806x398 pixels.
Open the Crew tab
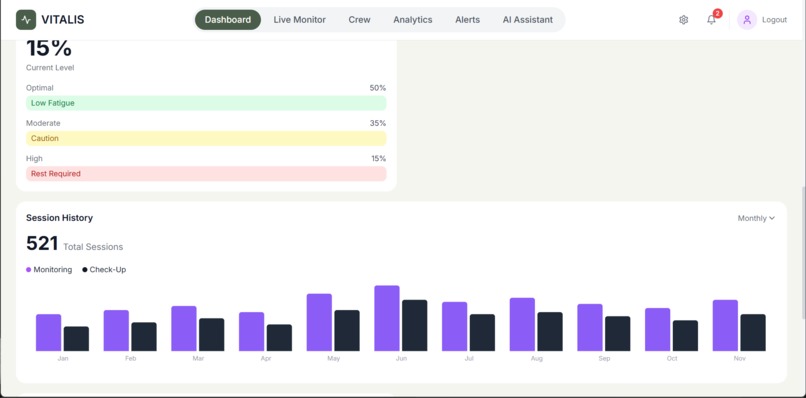pyautogui.click(x=359, y=20)
